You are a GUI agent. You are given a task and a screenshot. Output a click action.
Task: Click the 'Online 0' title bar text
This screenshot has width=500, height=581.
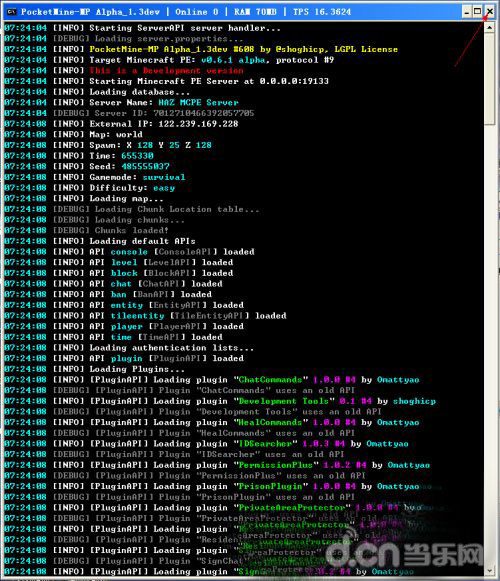[197, 12]
